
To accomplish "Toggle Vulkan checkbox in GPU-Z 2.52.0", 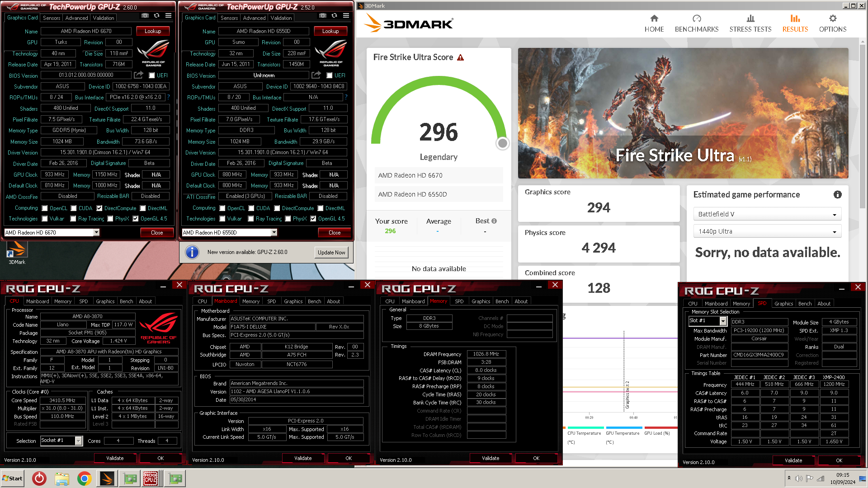I will pos(222,219).
